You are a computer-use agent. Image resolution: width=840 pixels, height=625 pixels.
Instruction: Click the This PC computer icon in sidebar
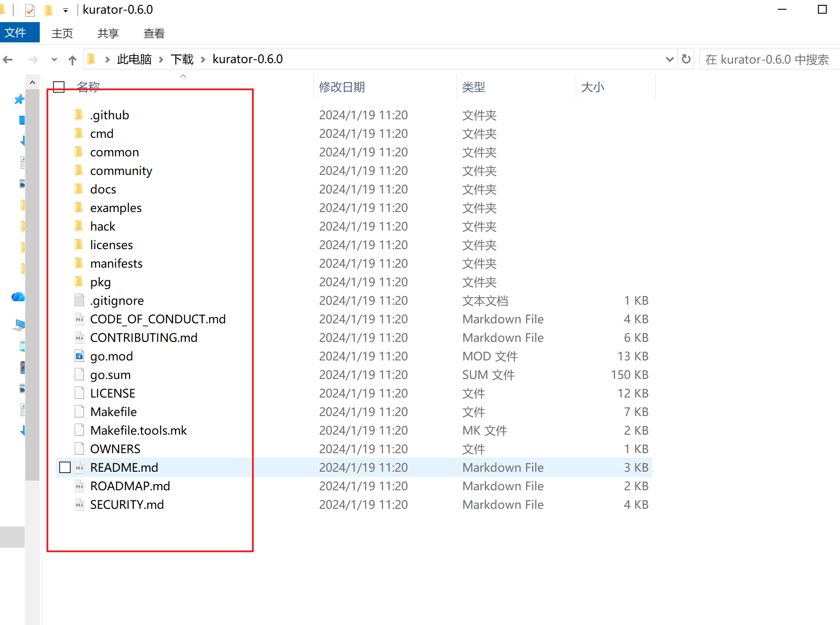[19, 326]
